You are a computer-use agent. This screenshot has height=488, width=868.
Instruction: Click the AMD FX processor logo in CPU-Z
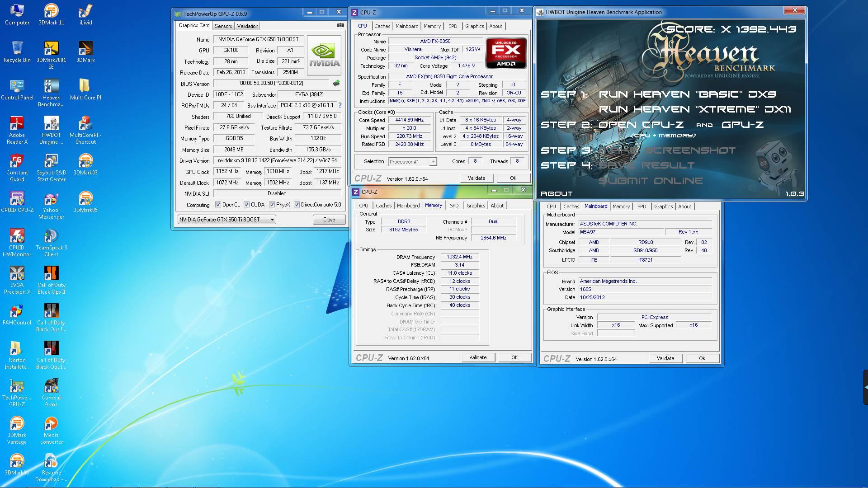(506, 53)
